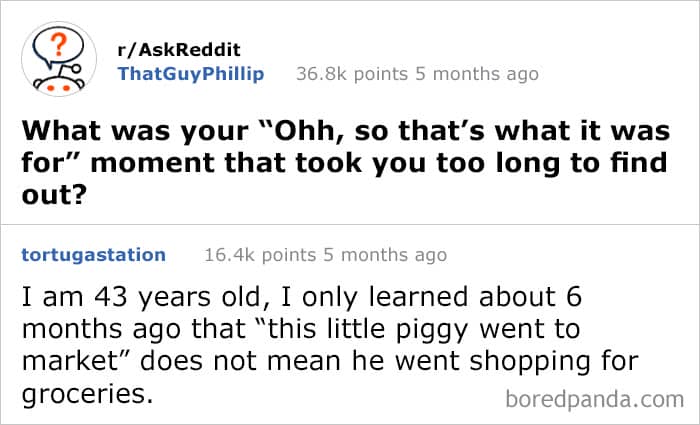Click the comment's "5 months ago" timestamp
Screen dimensions: 700x425
point(383,255)
